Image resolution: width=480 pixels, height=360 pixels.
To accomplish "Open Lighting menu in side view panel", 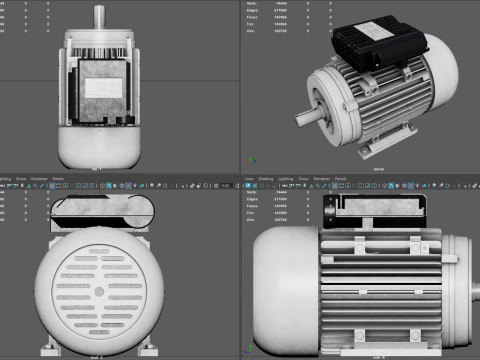I will point(285,179).
